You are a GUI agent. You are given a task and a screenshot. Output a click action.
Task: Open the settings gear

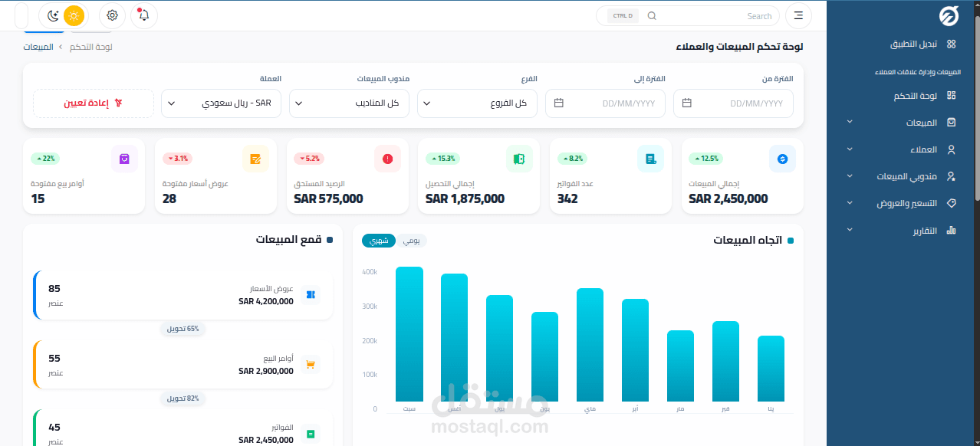(111, 15)
